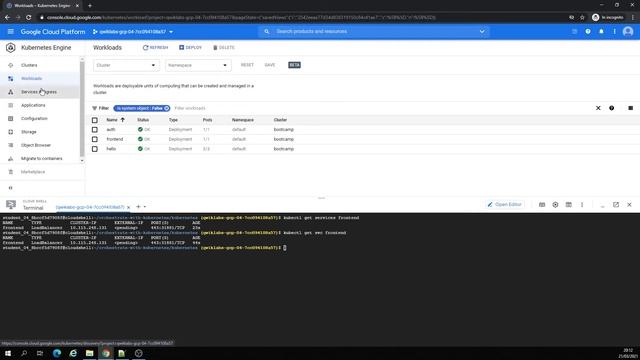Add a new Cloud Shell tab
Viewport: 640px width, 360px height.
[138, 207]
